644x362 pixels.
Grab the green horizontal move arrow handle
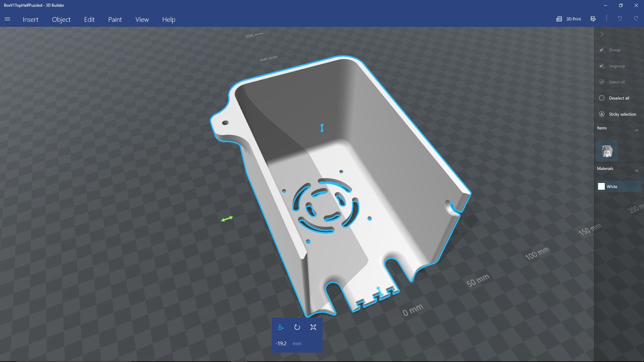point(227,219)
